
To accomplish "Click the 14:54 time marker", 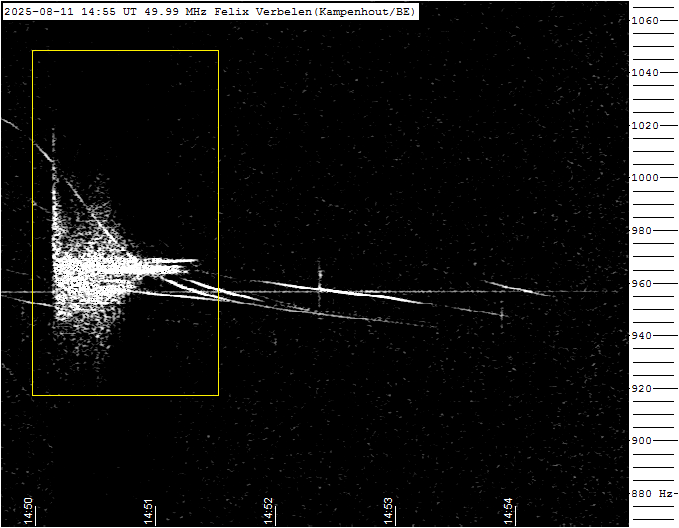I will point(508,511).
